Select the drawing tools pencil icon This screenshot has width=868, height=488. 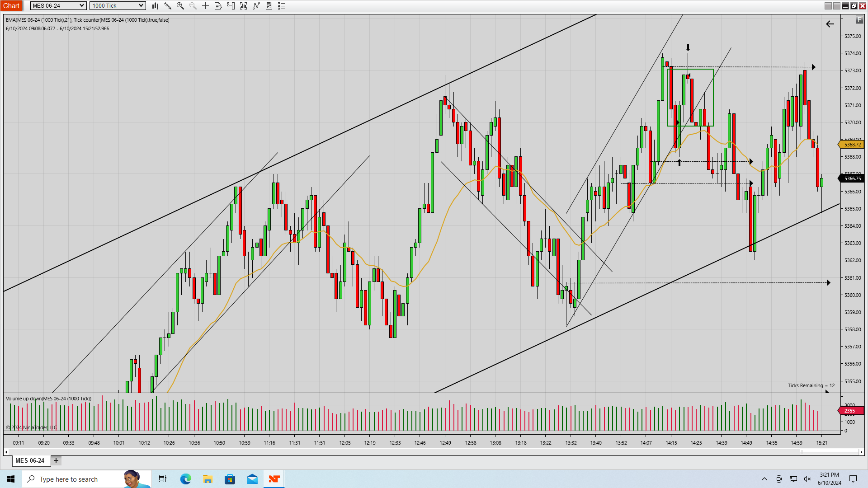168,6
